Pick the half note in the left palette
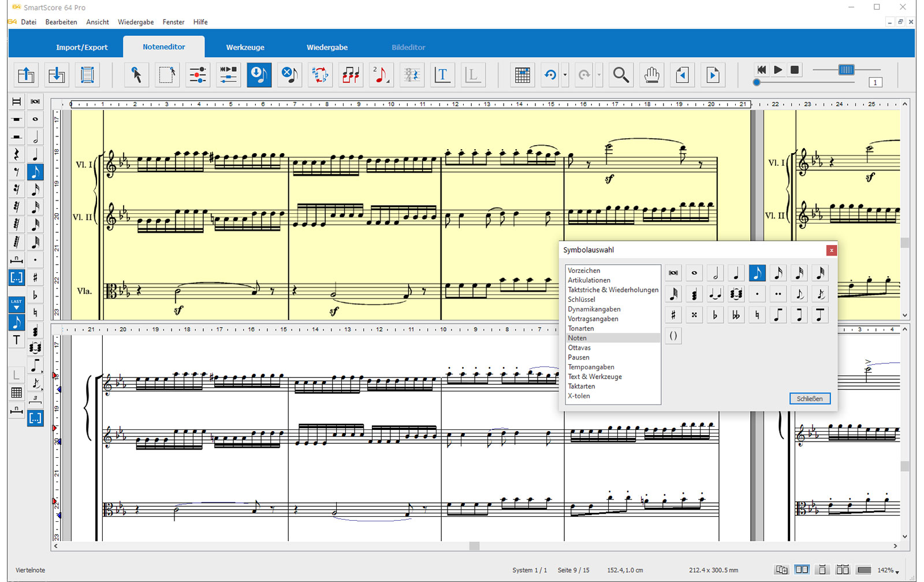 (35, 137)
